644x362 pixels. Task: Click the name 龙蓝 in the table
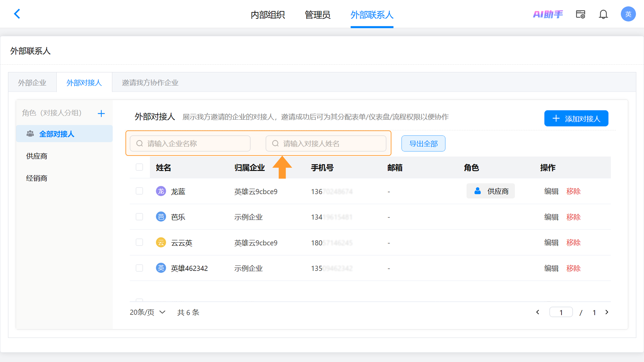click(178, 192)
